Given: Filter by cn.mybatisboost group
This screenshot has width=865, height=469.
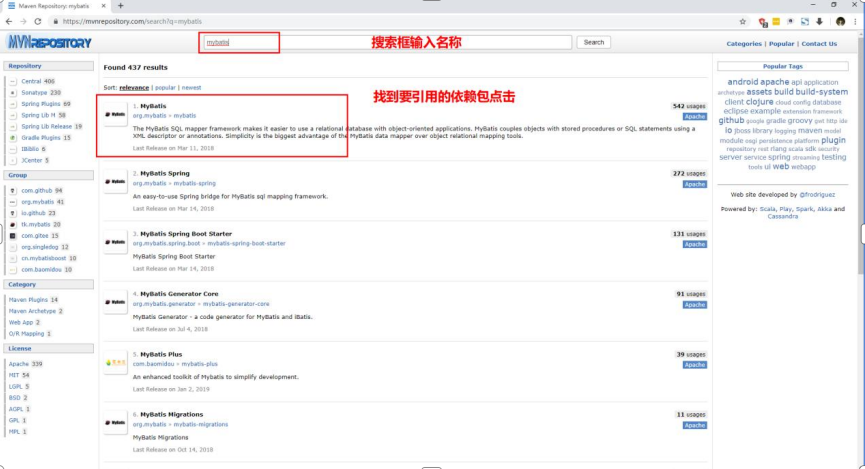Looking at the screenshot, I should (44, 258).
